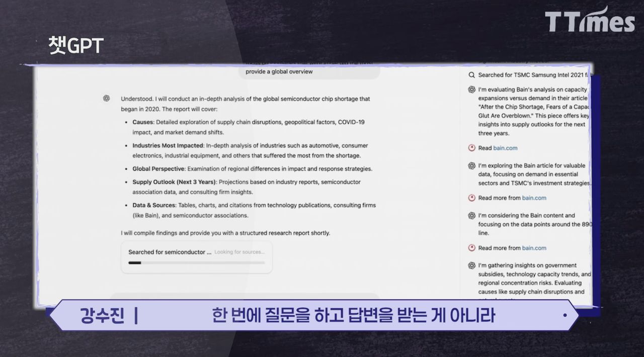Click the clock icon beside "Read bain.com"
Image resolution: width=644 pixels, height=357 pixels.
click(471, 148)
